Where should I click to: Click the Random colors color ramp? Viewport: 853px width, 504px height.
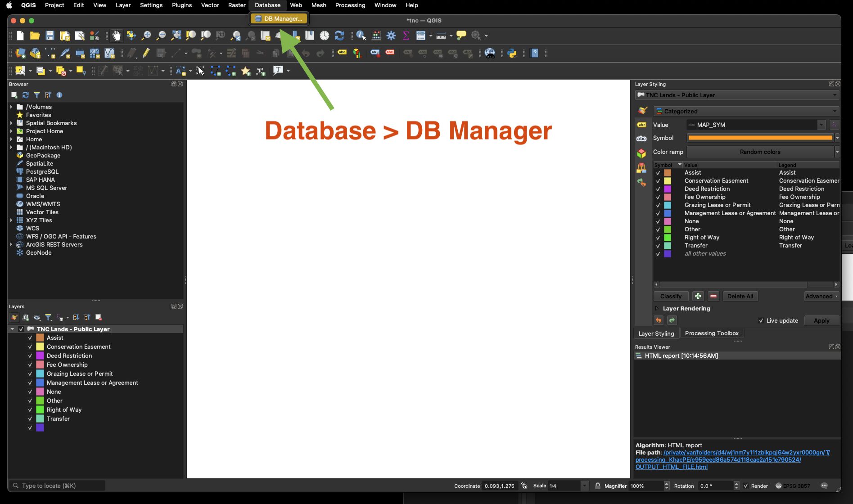click(760, 152)
